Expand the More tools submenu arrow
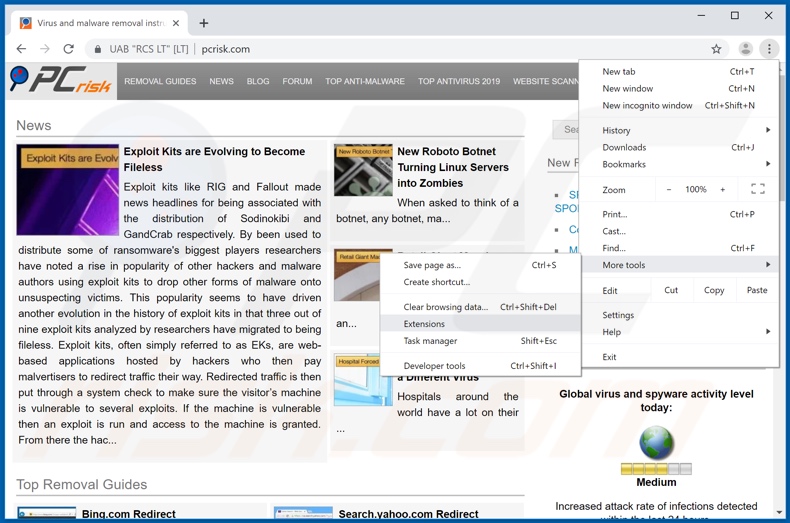The width and height of the screenshot is (790, 523). pos(768,265)
